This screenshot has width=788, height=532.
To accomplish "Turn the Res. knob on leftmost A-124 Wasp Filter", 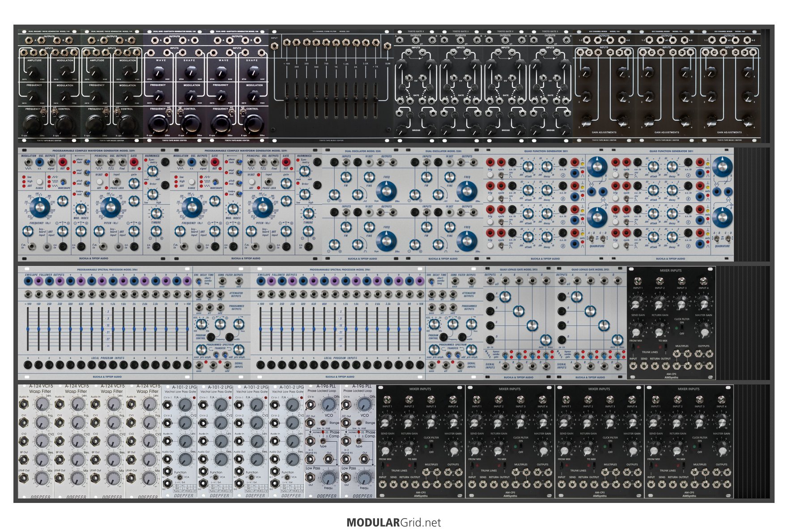I will (x=42, y=459).
